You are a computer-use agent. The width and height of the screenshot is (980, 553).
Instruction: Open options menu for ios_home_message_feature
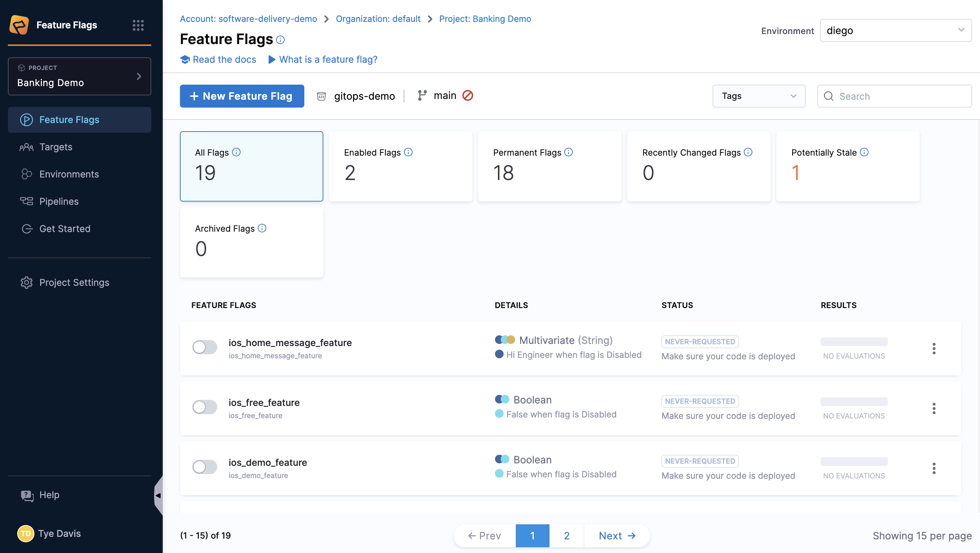point(934,349)
